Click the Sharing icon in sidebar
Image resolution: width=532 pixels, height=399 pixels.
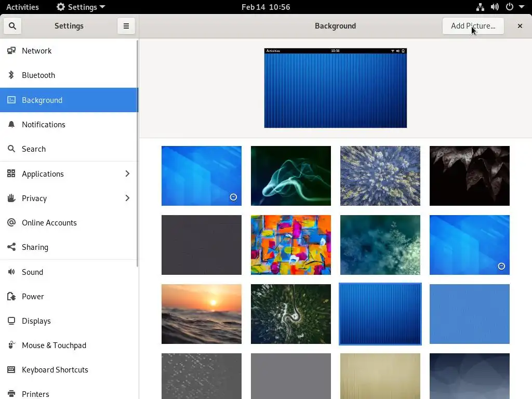11,247
